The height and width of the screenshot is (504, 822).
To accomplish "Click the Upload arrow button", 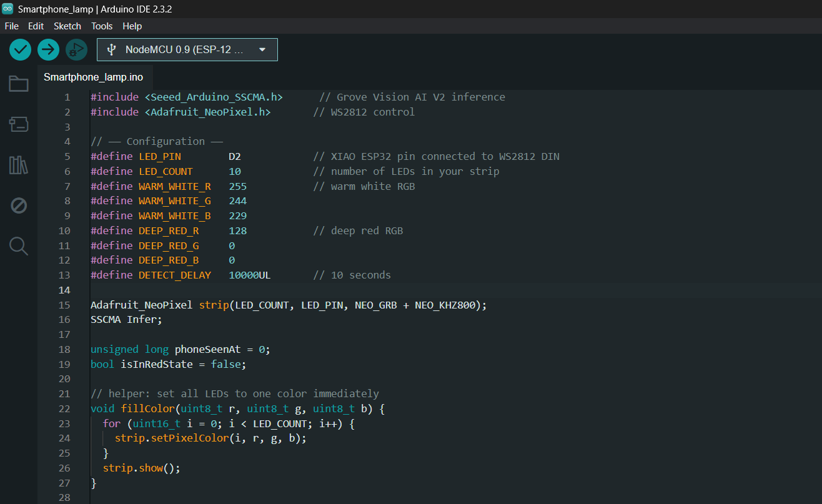I will pyautogui.click(x=48, y=49).
